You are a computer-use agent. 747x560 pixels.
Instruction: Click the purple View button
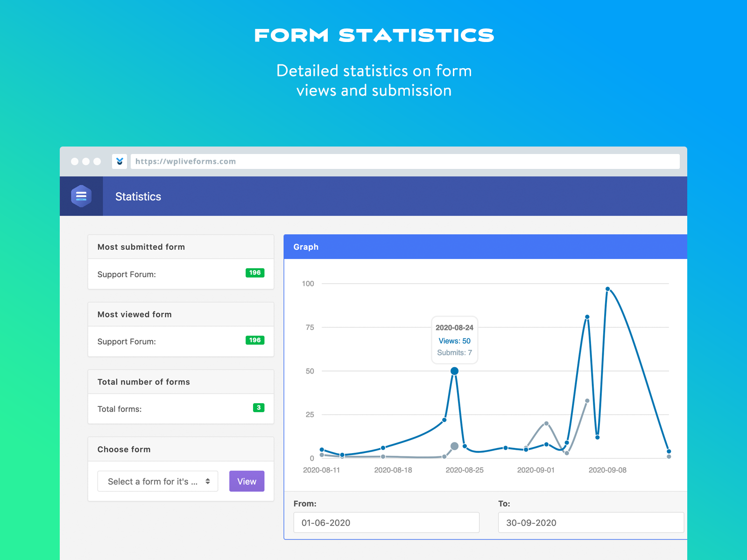tap(247, 481)
